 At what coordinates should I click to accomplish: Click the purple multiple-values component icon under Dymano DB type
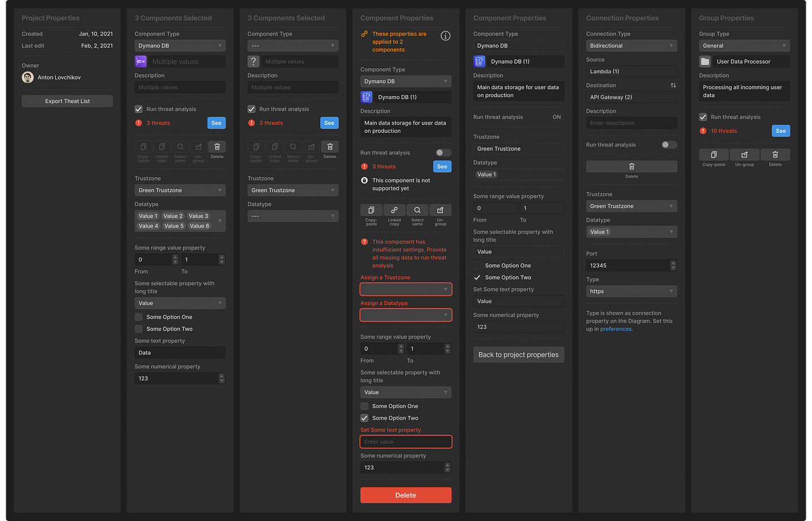(141, 61)
